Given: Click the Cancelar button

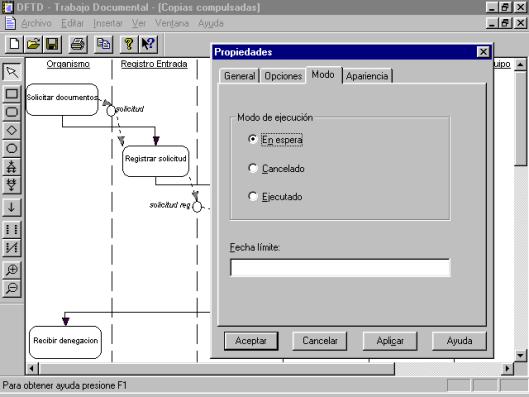Looking at the screenshot, I should pyautogui.click(x=320, y=341).
